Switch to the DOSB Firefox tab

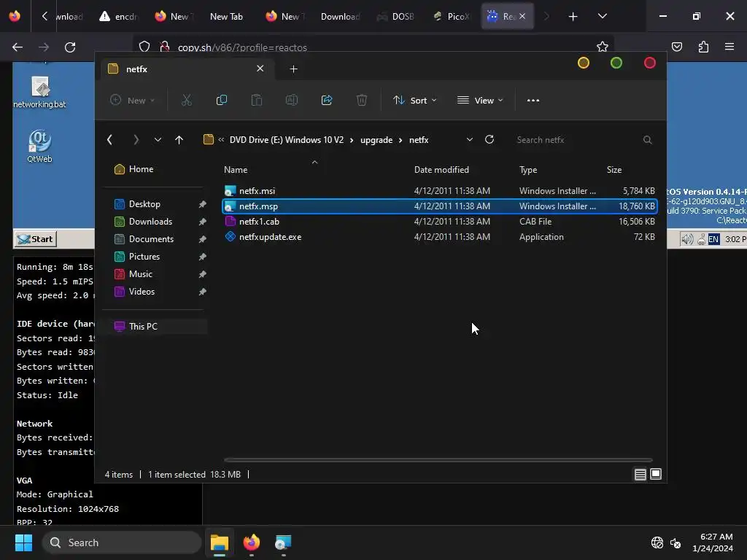(x=396, y=17)
